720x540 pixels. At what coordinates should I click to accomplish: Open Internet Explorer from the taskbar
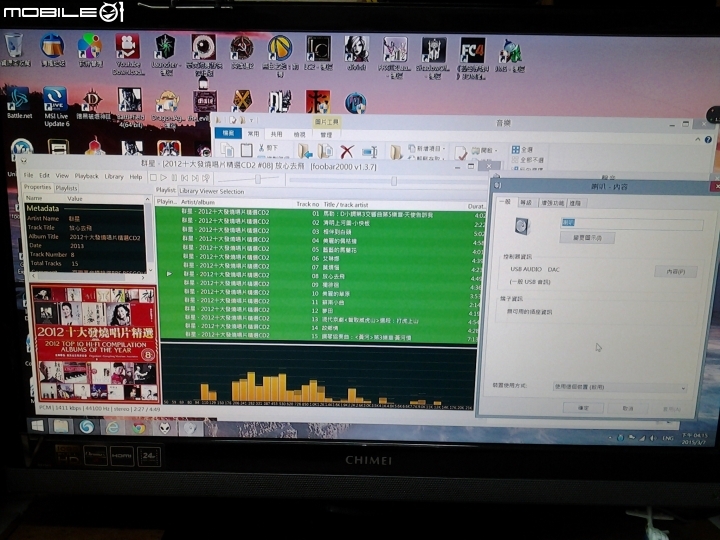coord(112,428)
